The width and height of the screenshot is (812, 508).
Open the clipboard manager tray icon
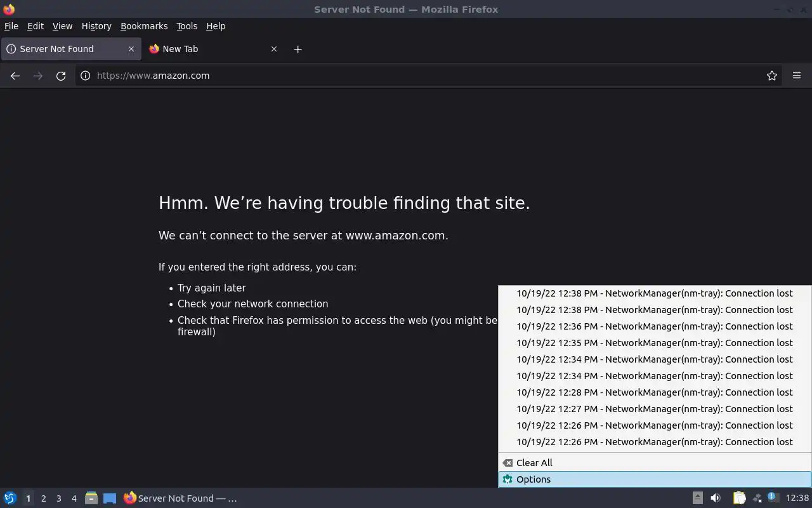(x=740, y=498)
